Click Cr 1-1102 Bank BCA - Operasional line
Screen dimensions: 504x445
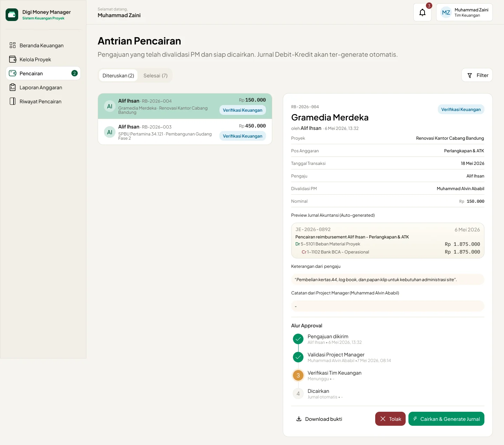391,252
